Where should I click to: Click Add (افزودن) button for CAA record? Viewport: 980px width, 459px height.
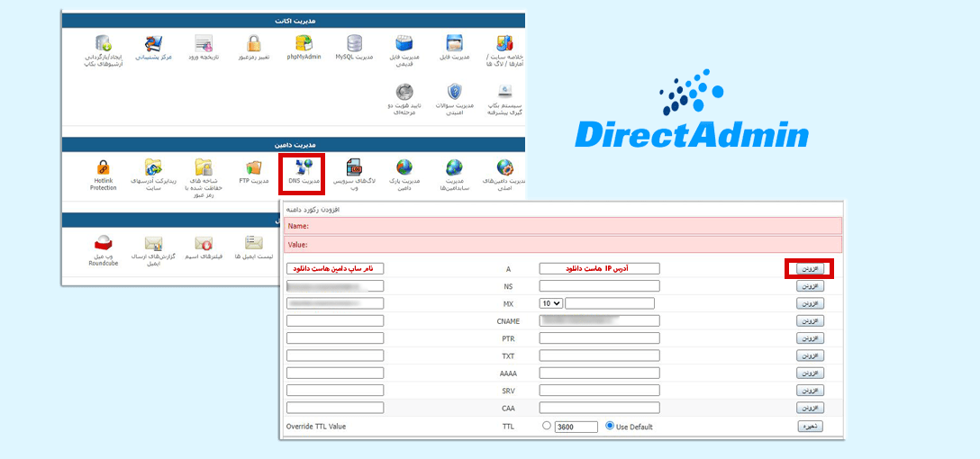pyautogui.click(x=810, y=408)
